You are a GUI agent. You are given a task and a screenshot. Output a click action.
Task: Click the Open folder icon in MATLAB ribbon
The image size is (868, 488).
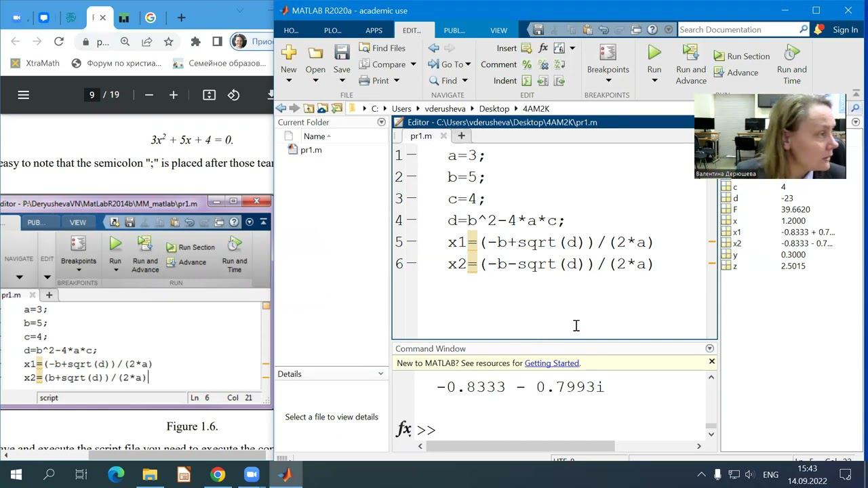(315, 53)
